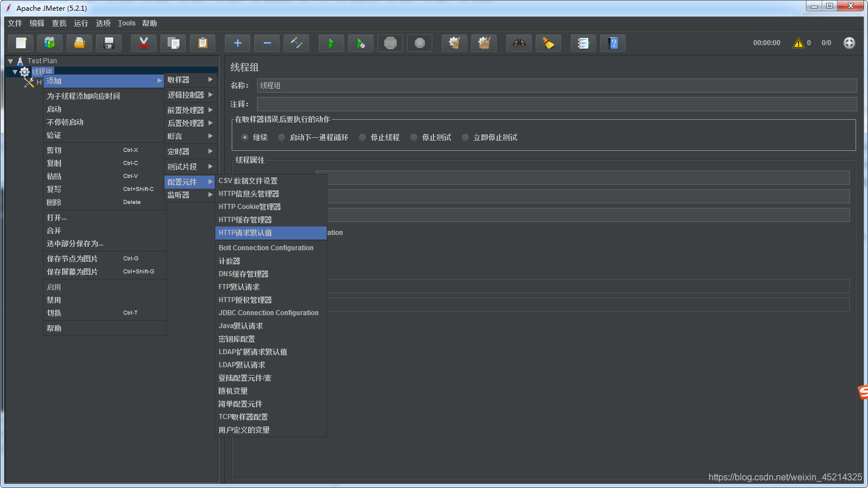
Task: Select the Test Plan tree item
Action: tap(42, 61)
